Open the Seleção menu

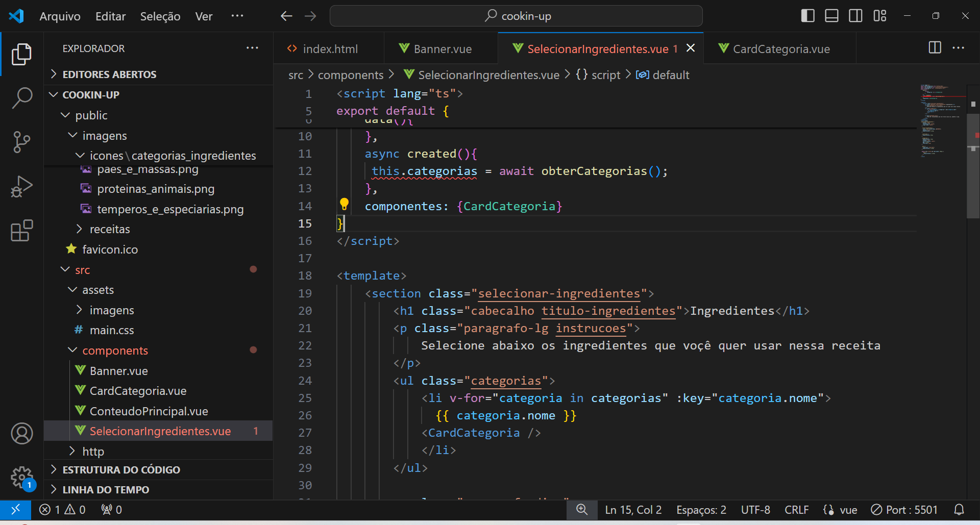pos(160,16)
